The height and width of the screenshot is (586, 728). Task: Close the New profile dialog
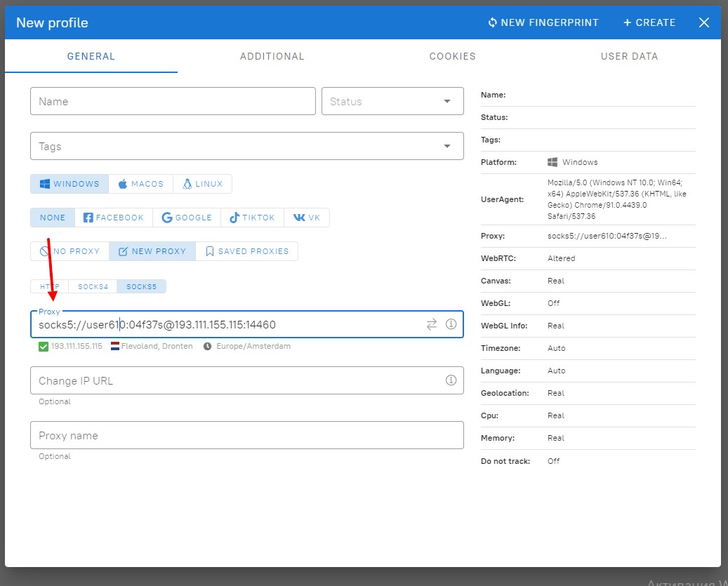(704, 22)
